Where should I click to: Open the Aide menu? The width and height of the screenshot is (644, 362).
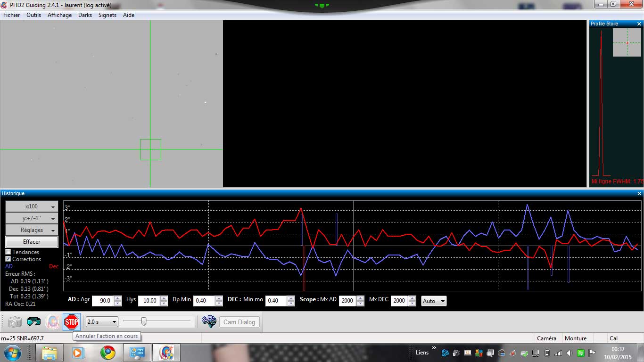(129, 15)
